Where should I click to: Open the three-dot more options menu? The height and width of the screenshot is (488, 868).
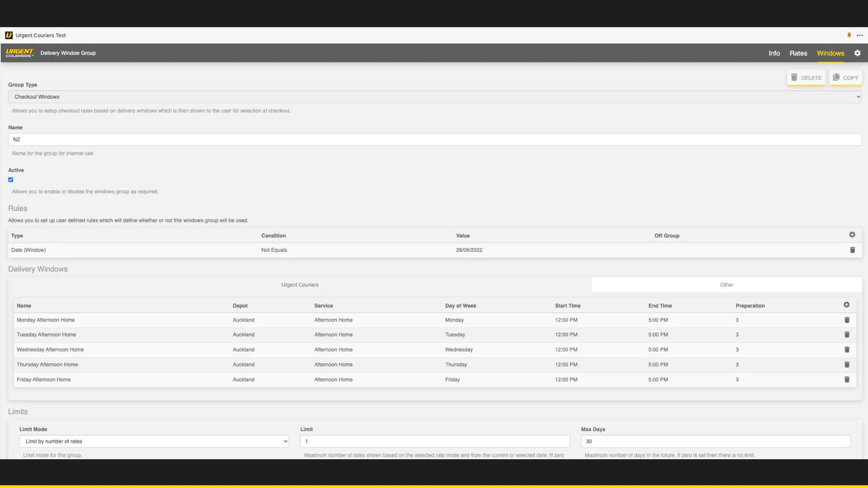click(860, 35)
